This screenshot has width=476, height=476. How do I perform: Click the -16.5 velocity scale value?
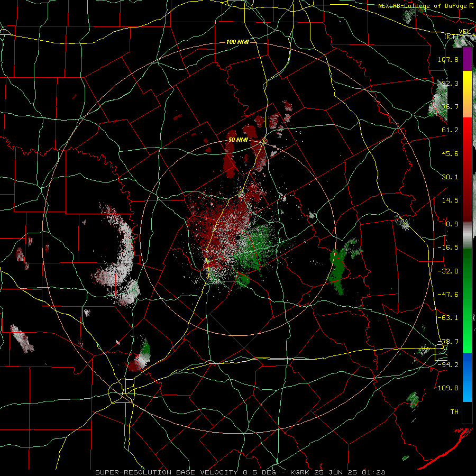point(448,248)
